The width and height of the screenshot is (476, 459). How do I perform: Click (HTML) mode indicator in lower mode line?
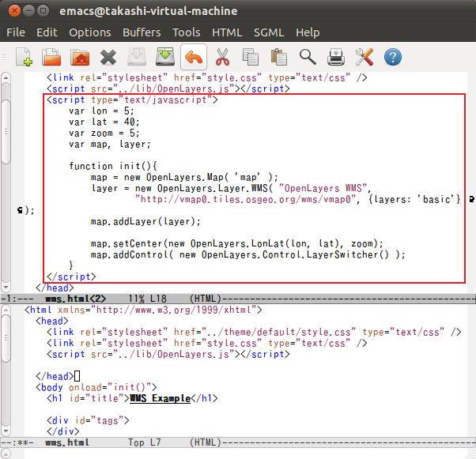[x=206, y=442]
